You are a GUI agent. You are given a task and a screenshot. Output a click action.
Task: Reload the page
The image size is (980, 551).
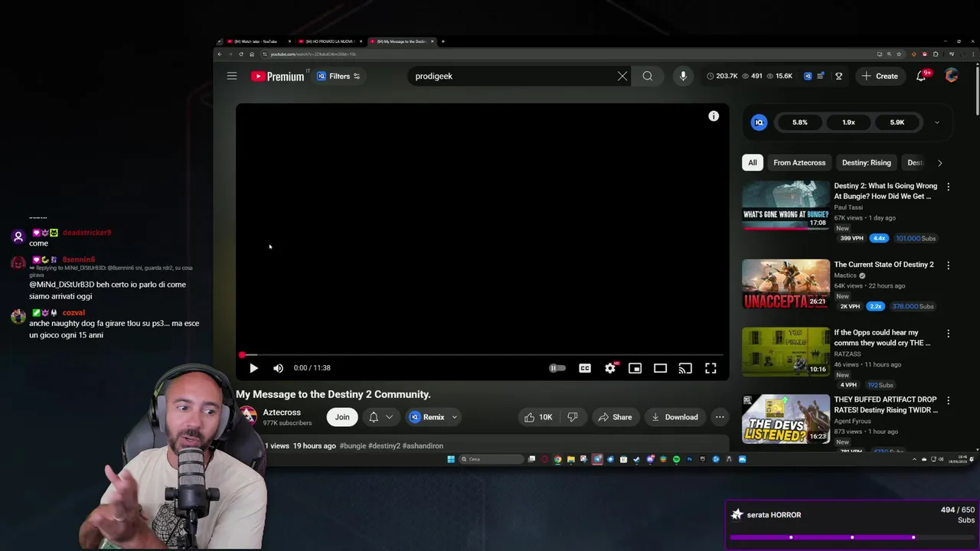pos(241,54)
